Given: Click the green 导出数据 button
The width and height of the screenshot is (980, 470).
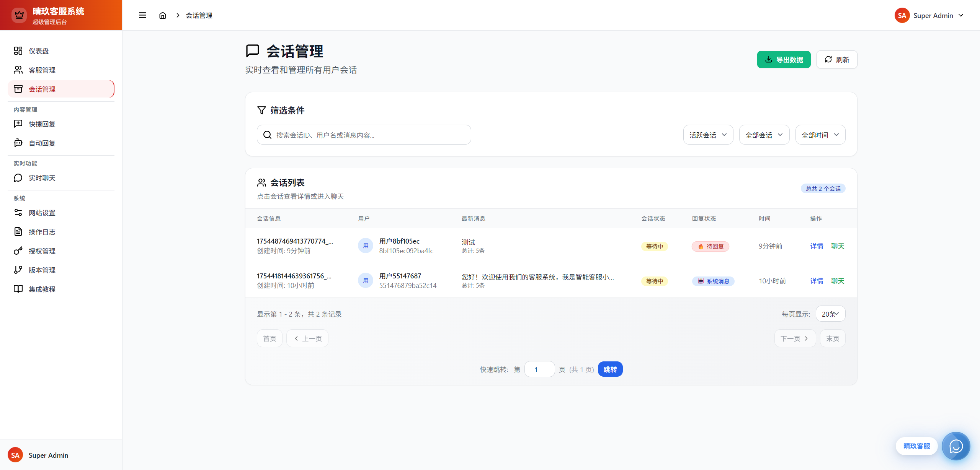Looking at the screenshot, I should coord(784,60).
